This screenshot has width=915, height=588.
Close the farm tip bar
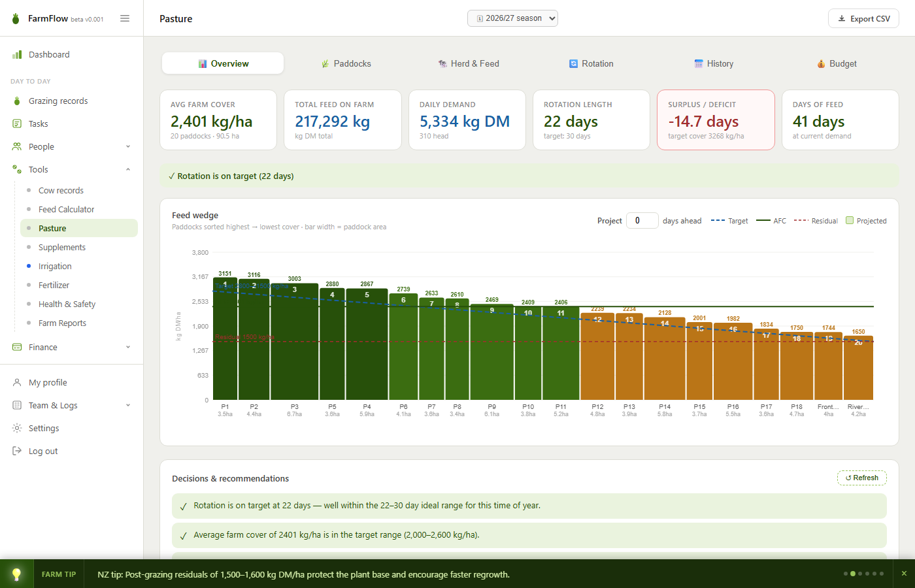point(904,574)
